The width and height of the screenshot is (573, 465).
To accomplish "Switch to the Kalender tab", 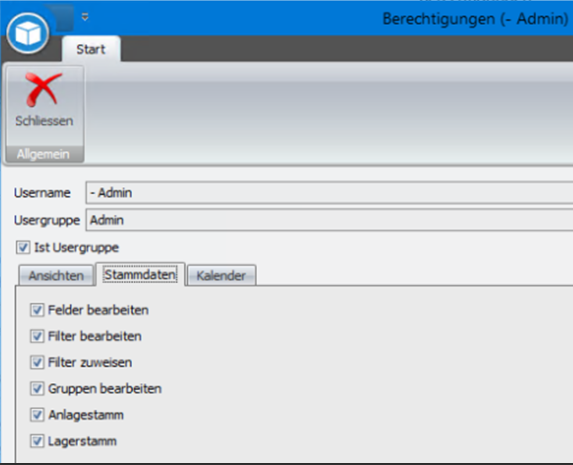I will (221, 276).
